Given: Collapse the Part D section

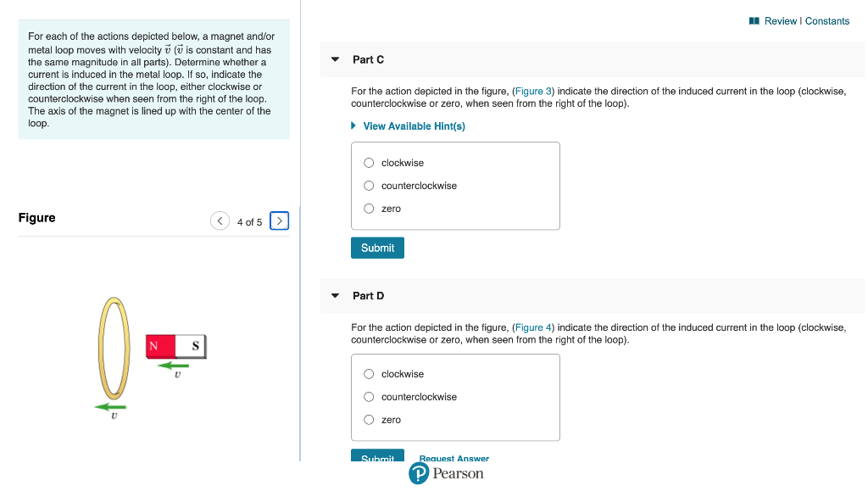Looking at the screenshot, I should (335, 295).
